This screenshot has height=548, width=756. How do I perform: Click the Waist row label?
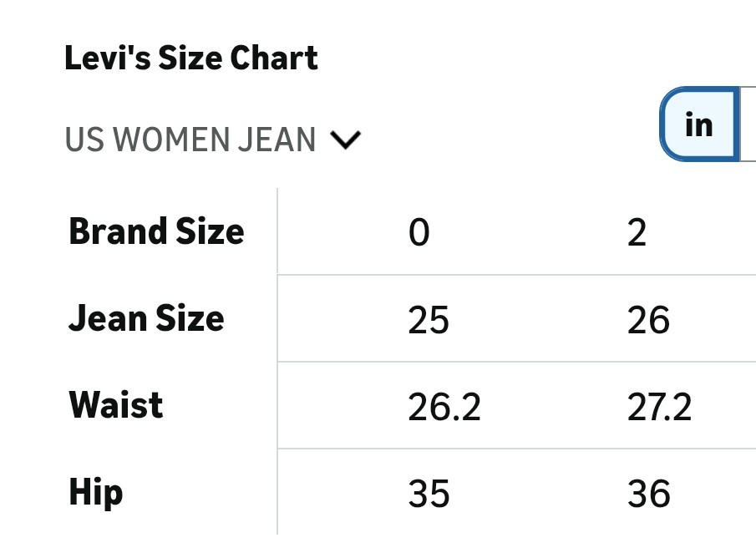coord(116,405)
